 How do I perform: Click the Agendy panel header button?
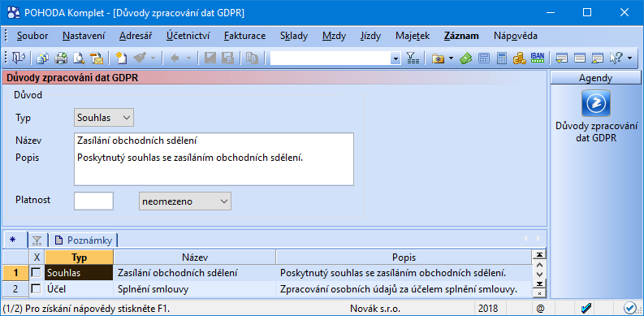point(595,78)
